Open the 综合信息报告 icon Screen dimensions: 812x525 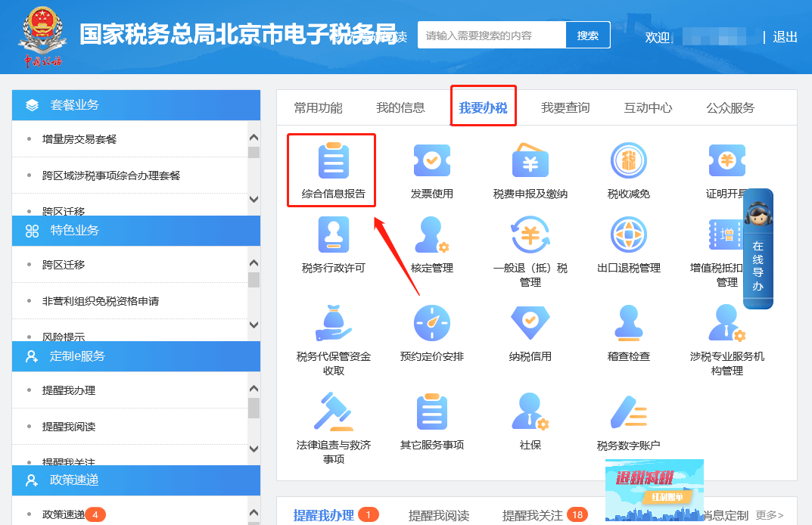click(334, 161)
